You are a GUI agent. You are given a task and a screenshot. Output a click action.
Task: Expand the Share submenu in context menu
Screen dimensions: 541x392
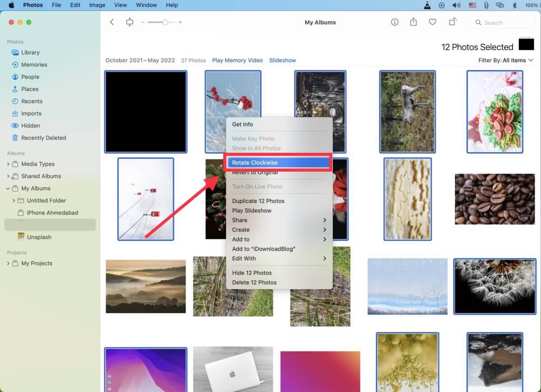pyautogui.click(x=324, y=220)
